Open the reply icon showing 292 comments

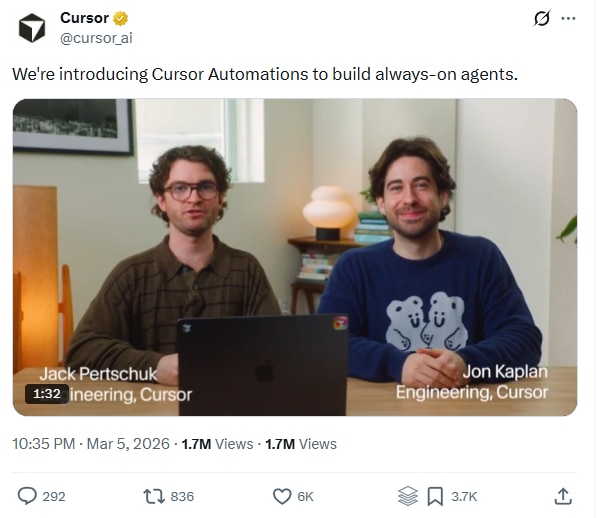coord(27,496)
